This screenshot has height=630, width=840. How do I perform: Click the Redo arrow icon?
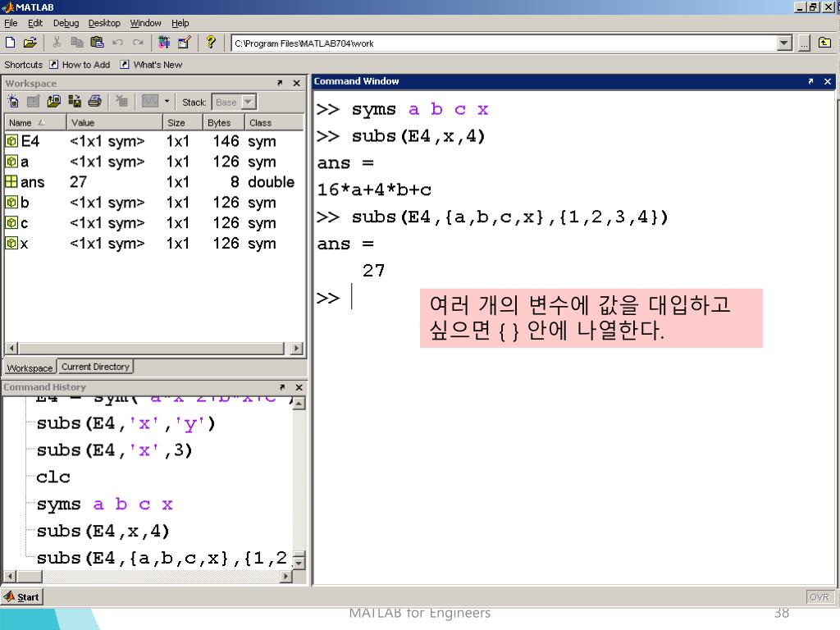(x=138, y=43)
